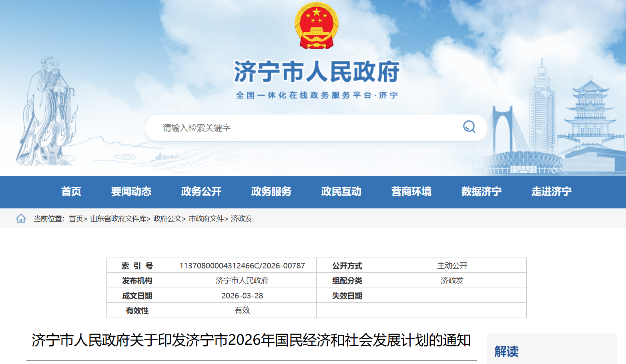The width and height of the screenshot is (626, 364).
Task: Click the home icon in breadcrumb
Action: pos(21,218)
